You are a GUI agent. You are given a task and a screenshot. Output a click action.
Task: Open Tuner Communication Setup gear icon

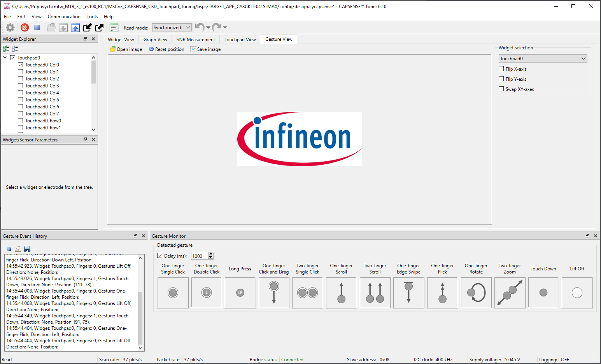click(x=10, y=28)
